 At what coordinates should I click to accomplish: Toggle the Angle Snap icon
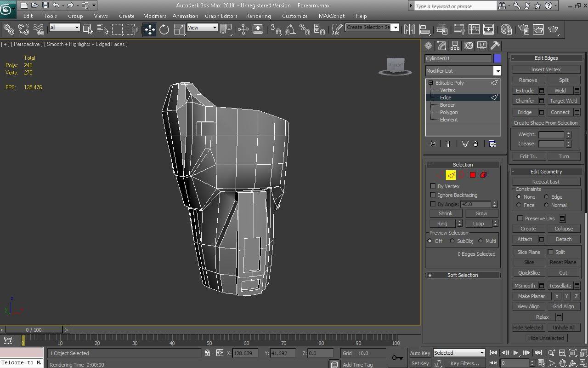(290, 29)
